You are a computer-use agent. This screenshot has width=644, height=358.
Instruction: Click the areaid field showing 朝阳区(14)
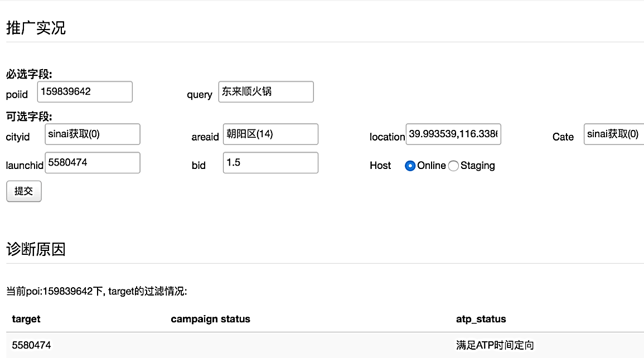pyautogui.click(x=270, y=134)
